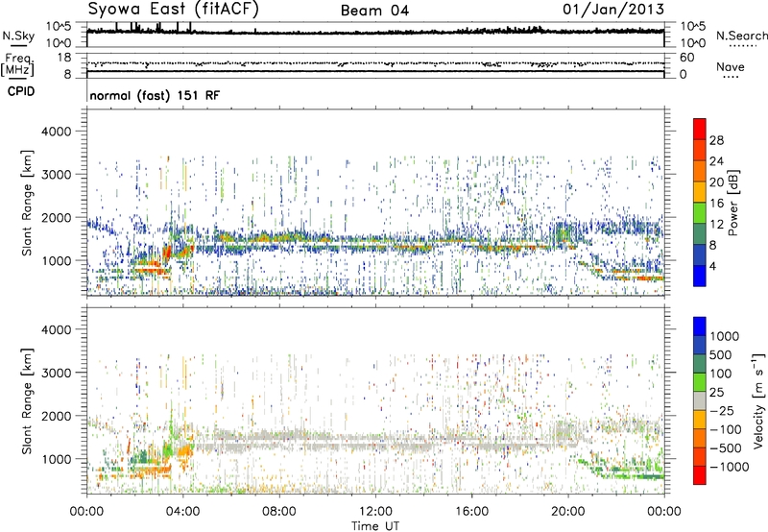This screenshot has width=768, height=532.
Task: Click the '4000' tick of the Velocity panel
Action: coord(57,329)
